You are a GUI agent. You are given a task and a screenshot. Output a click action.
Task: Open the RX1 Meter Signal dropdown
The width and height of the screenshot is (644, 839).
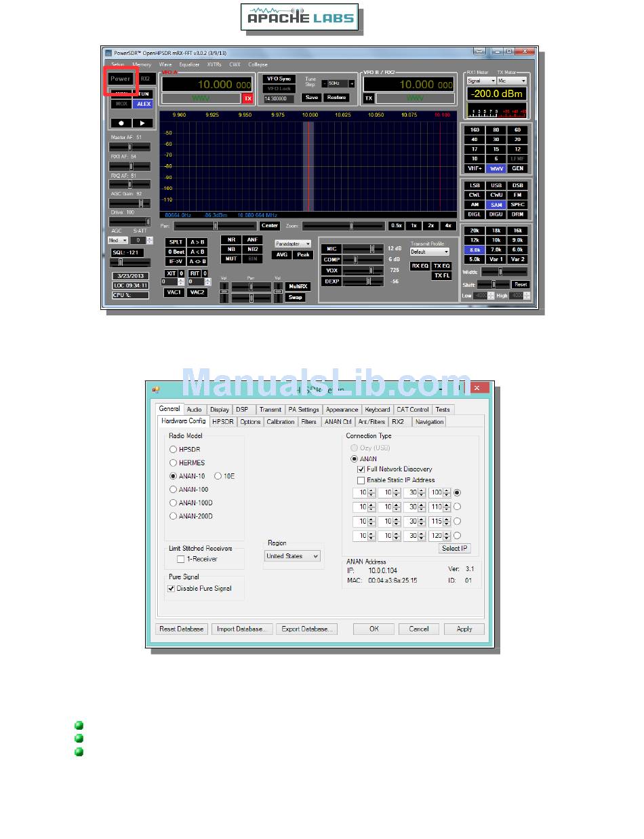pos(481,81)
